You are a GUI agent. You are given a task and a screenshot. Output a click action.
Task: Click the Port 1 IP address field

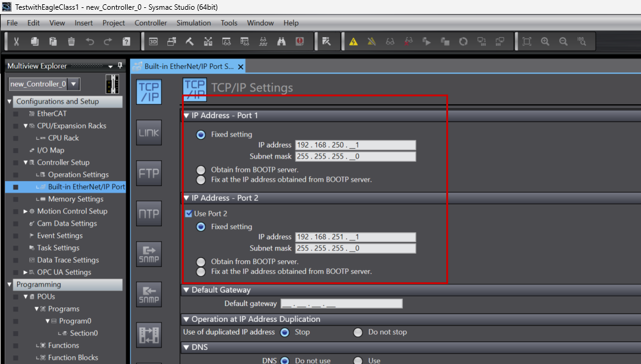pos(356,145)
